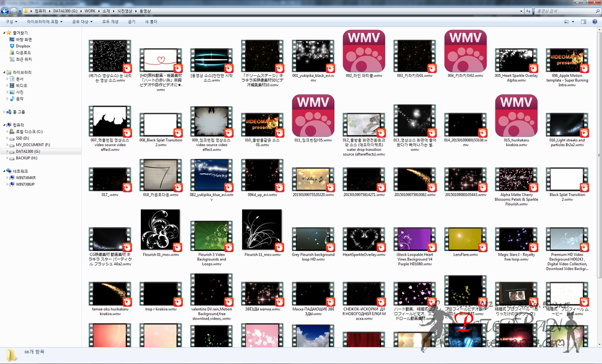Open the 라이브러리에 포함 menu
Screen dimensions: 602x364
(x=46, y=21)
